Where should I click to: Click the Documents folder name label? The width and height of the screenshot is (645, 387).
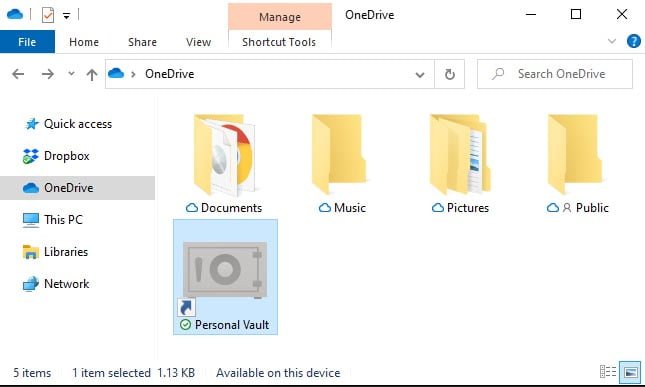click(x=232, y=208)
